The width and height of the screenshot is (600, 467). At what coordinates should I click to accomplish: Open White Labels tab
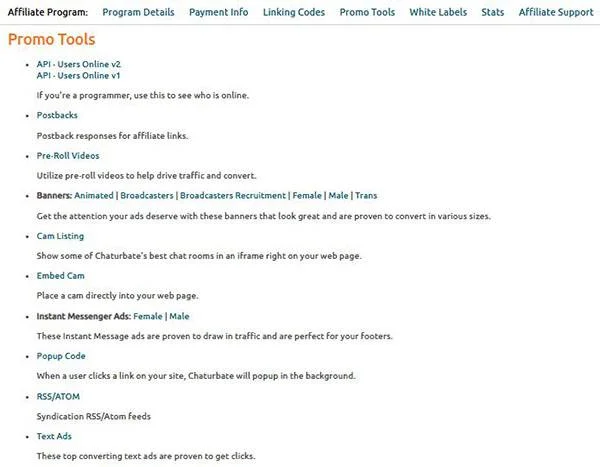438,12
